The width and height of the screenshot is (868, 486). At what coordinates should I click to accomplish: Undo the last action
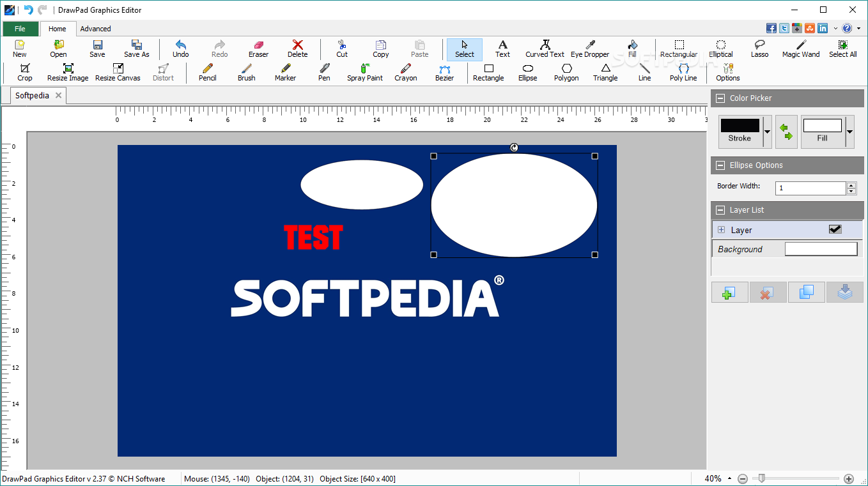(181, 49)
